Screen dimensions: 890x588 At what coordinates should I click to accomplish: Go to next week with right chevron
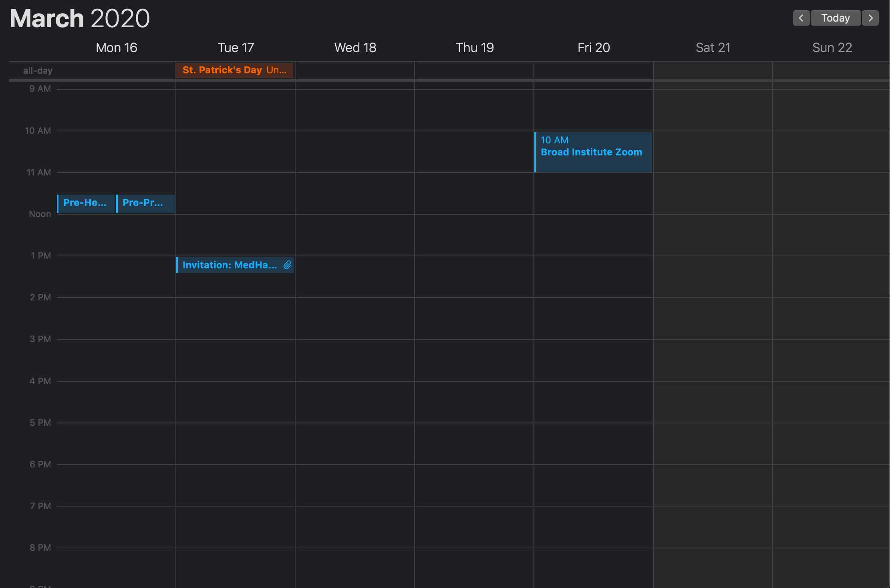click(x=870, y=18)
